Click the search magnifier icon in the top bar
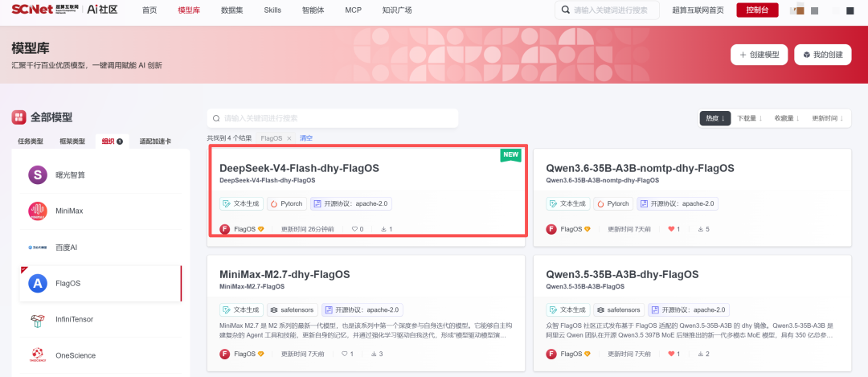 click(565, 10)
